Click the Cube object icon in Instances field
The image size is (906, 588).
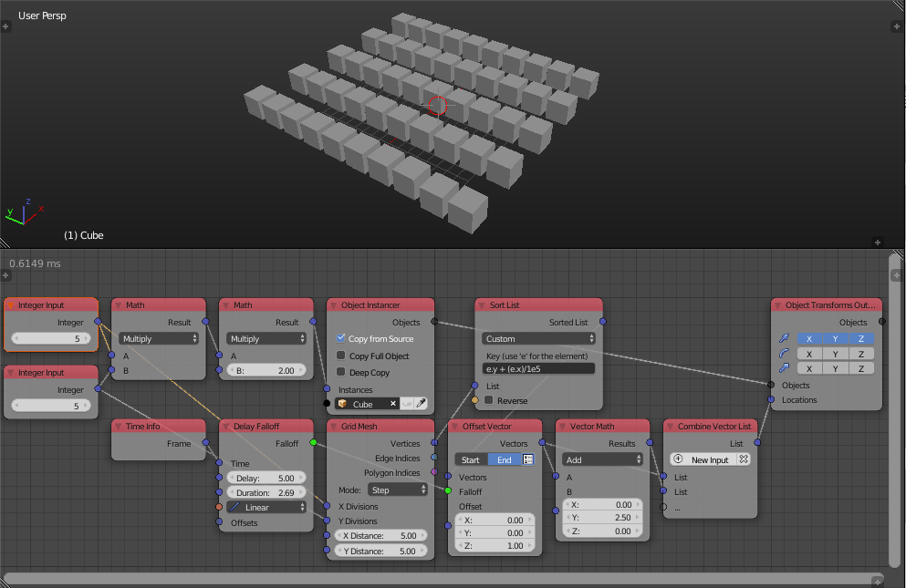(x=343, y=404)
